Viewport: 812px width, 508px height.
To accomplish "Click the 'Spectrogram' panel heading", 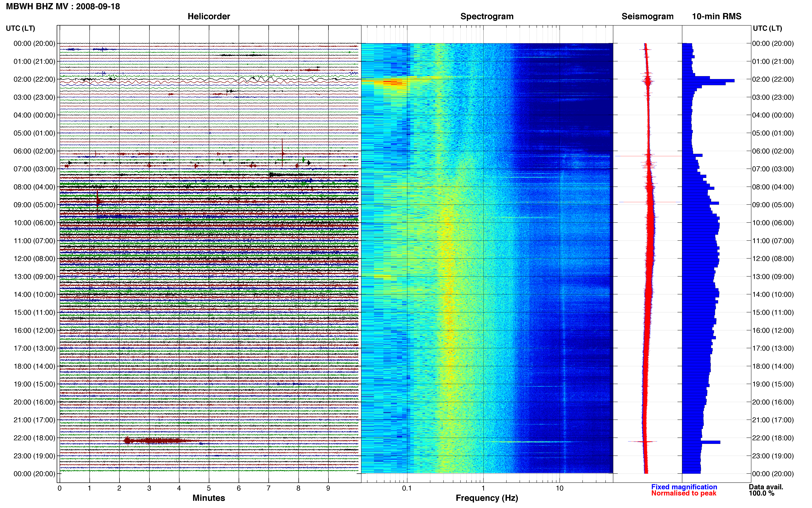I will 487,16.
